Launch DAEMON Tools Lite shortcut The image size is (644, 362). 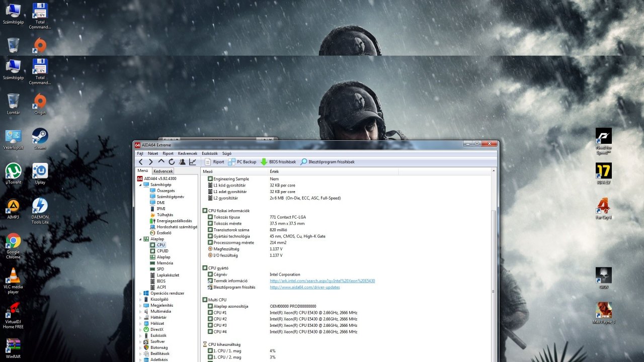(40, 211)
